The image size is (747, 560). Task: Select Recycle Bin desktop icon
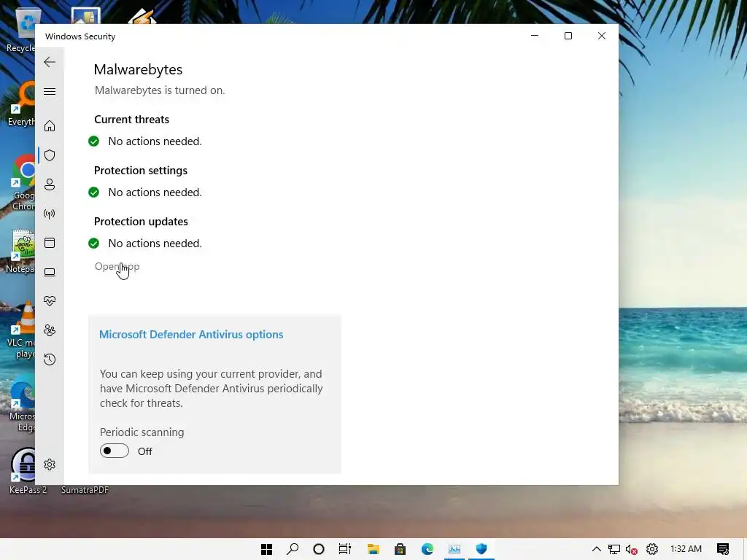click(x=21, y=30)
